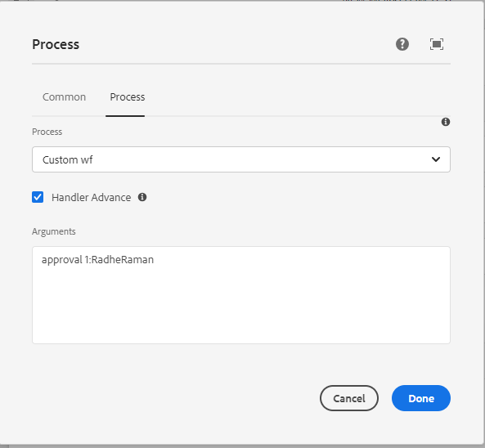Toggle fullscreen mode for the Process dialog
This screenshot has width=485, height=448.
(437, 44)
